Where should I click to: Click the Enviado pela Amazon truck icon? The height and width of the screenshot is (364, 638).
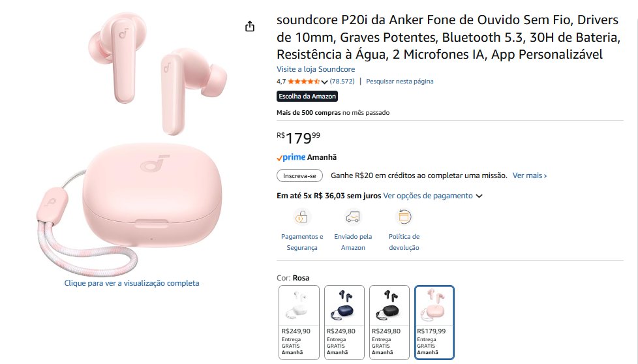[353, 217]
